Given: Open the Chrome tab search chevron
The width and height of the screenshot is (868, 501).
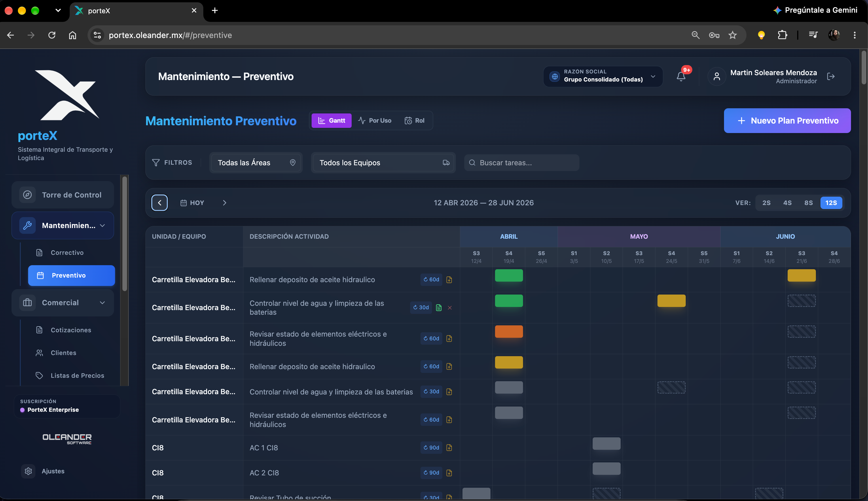Looking at the screenshot, I should point(58,10).
